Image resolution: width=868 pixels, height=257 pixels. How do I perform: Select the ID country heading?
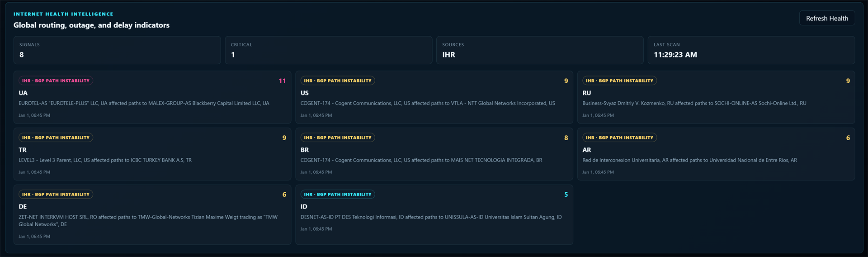(x=304, y=206)
